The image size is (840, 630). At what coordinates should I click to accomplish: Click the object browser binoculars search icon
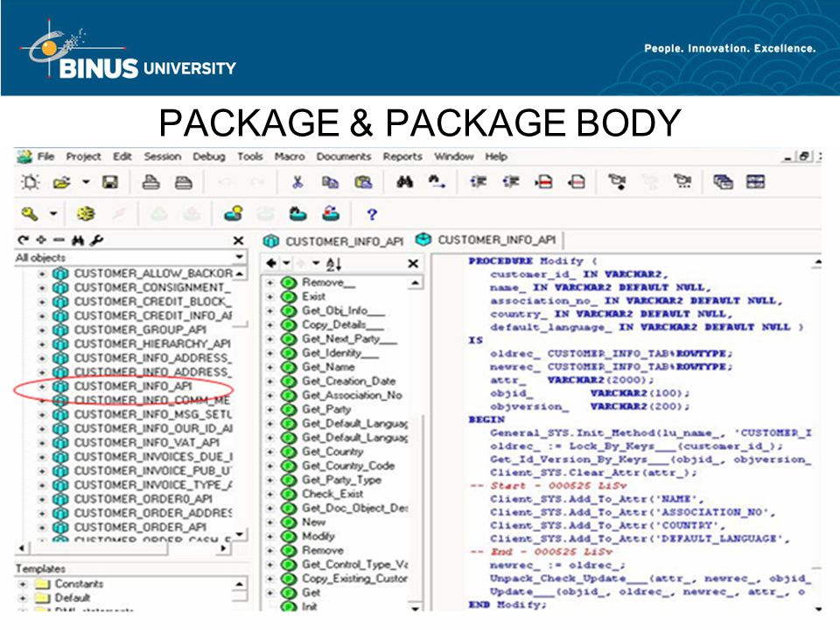(x=78, y=241)
